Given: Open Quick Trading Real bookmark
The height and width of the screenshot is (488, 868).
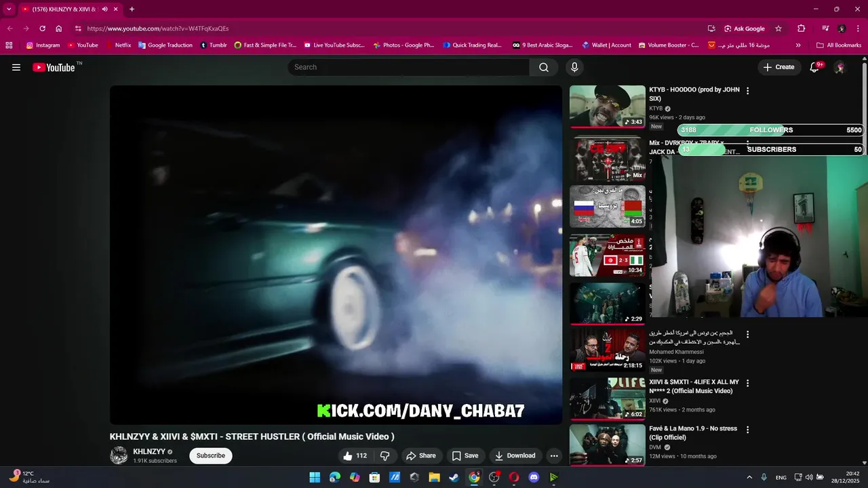Looking at the screenshot, I should 472,45.
